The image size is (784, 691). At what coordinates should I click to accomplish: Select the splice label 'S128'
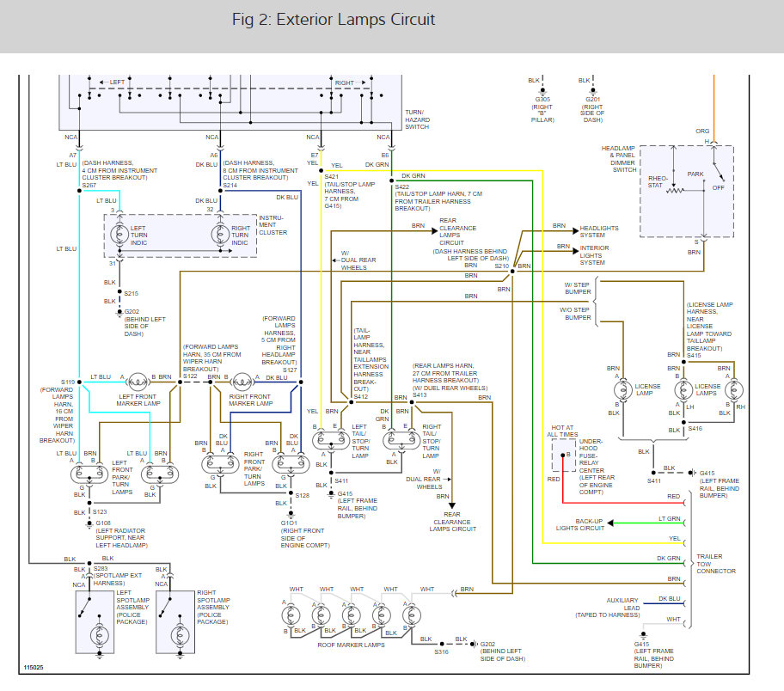(302, 496)
